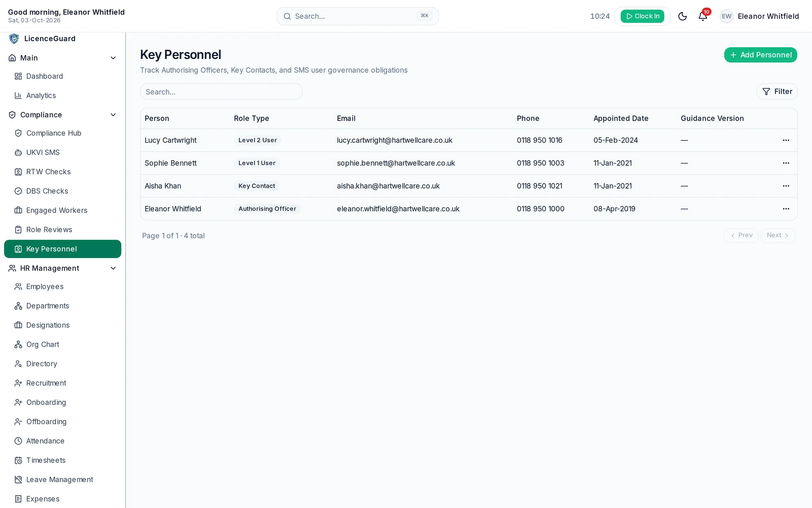This screenshot has height=508, width=812.
Task: Click the Timesheets icon
Action: pyautogui.click(x=18, y=460)
